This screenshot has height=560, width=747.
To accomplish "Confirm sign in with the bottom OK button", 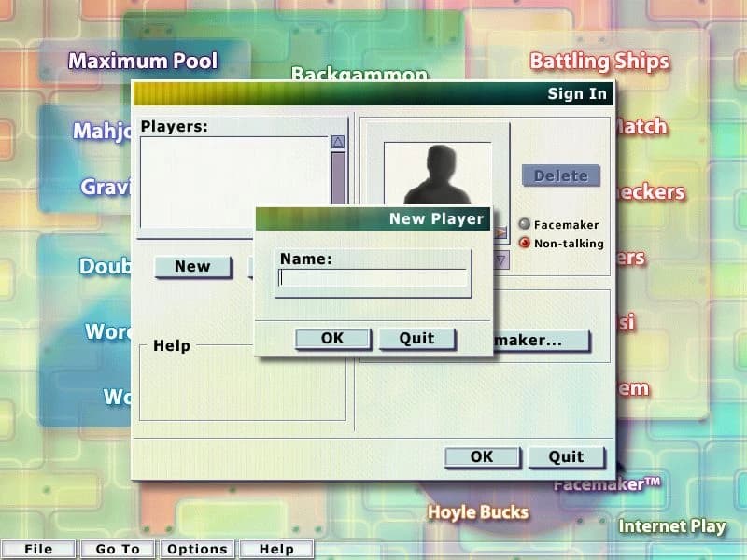I will [481, 456].
